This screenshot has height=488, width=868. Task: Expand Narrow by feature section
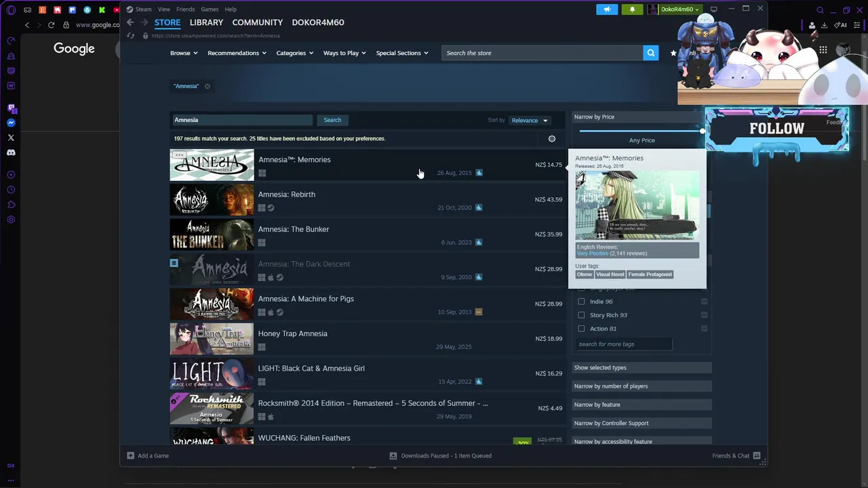click(642, 405)
